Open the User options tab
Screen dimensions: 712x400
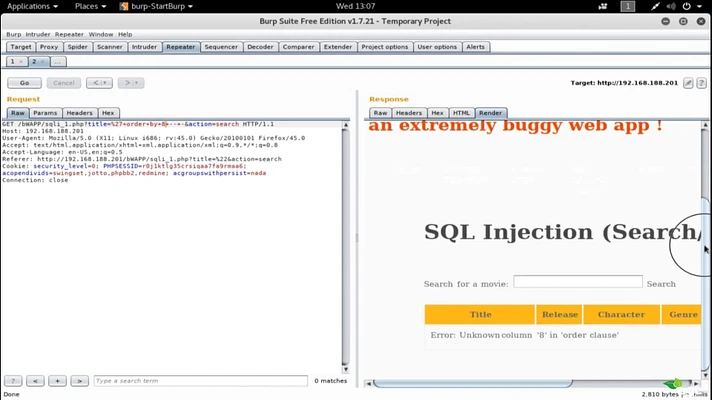point(437,47)
